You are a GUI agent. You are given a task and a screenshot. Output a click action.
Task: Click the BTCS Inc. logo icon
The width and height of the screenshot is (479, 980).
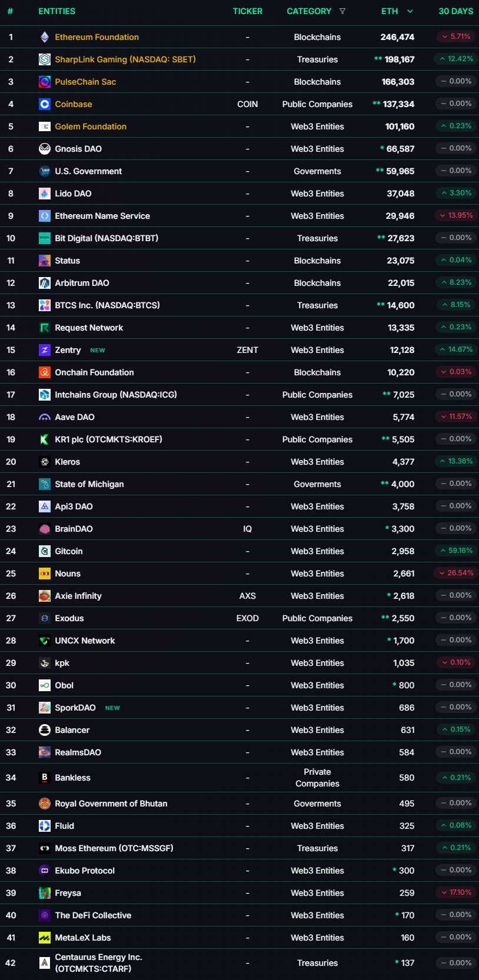[x=45, y=305]
